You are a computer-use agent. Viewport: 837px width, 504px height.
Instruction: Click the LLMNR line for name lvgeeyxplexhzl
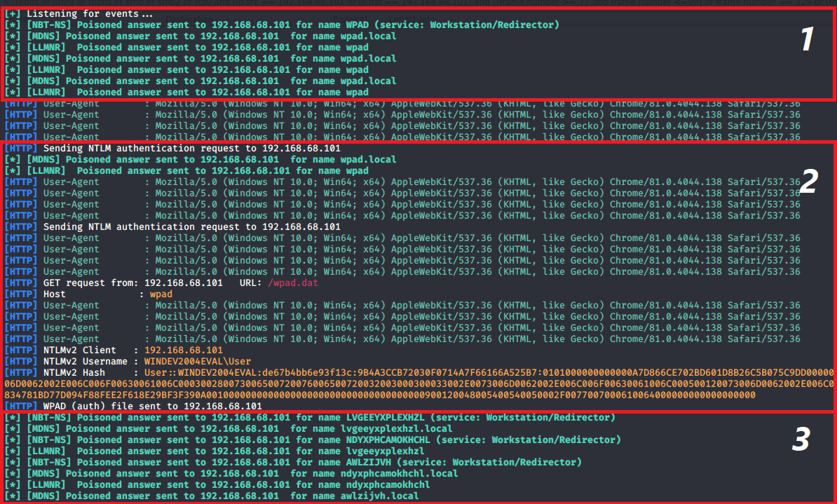click(215, 451)
